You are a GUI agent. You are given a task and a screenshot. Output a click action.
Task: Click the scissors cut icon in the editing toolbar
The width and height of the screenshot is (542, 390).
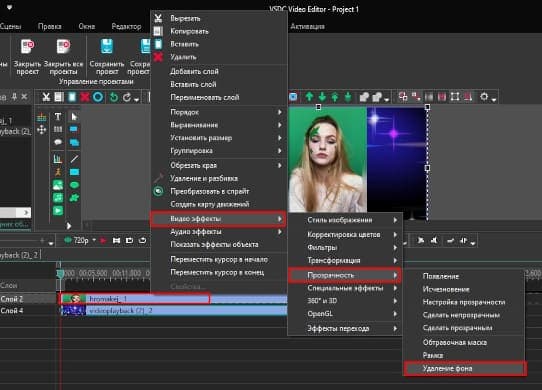pyautogui.click(x=46, y=97)
